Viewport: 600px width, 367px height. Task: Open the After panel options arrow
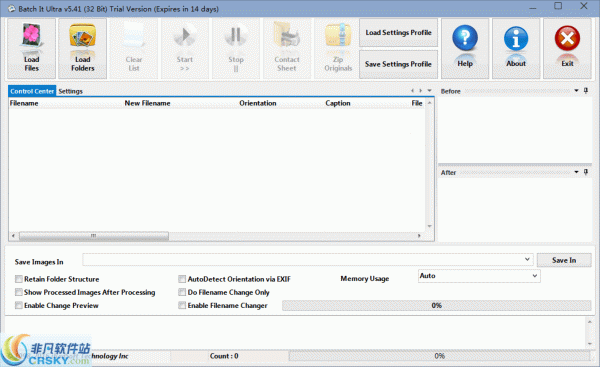click(x=576, y=172)
